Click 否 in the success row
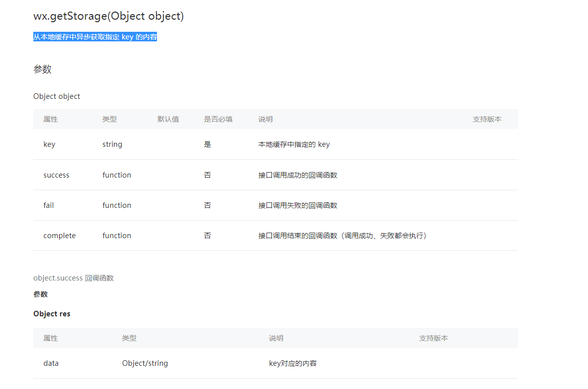The width and height of the screenshot is (588, 389). pos(207,175)
